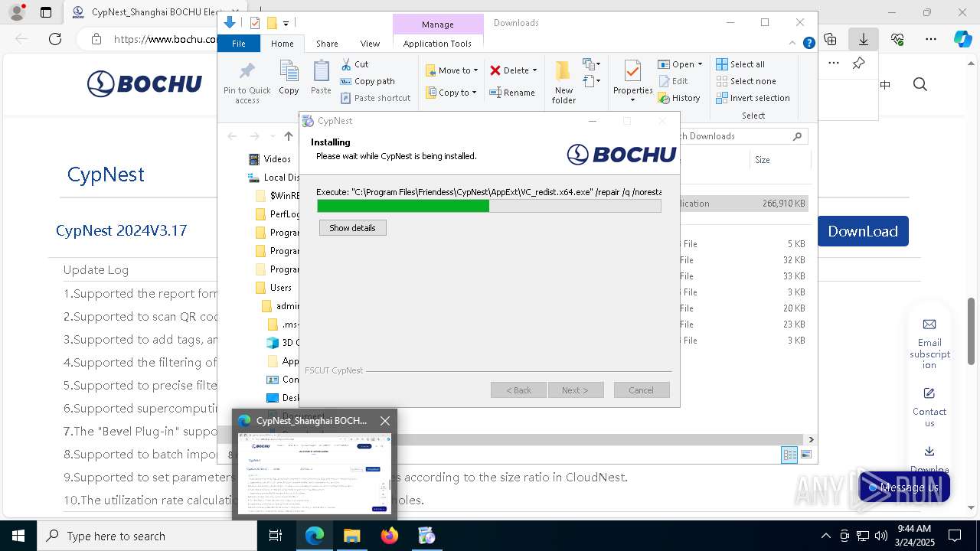
Task: Click the installer green progress bar
Action: point(488,206)
